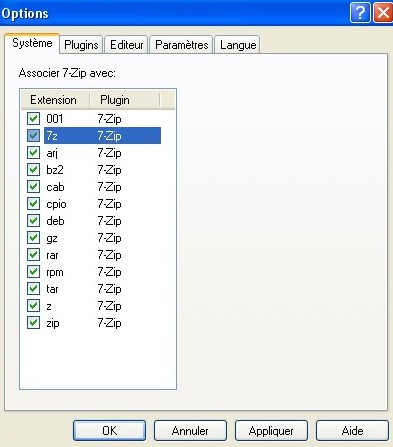Click the 7-Zip plugin cell for cab
This screenshot has height=447, width=393.
click(x=109, y=187)
